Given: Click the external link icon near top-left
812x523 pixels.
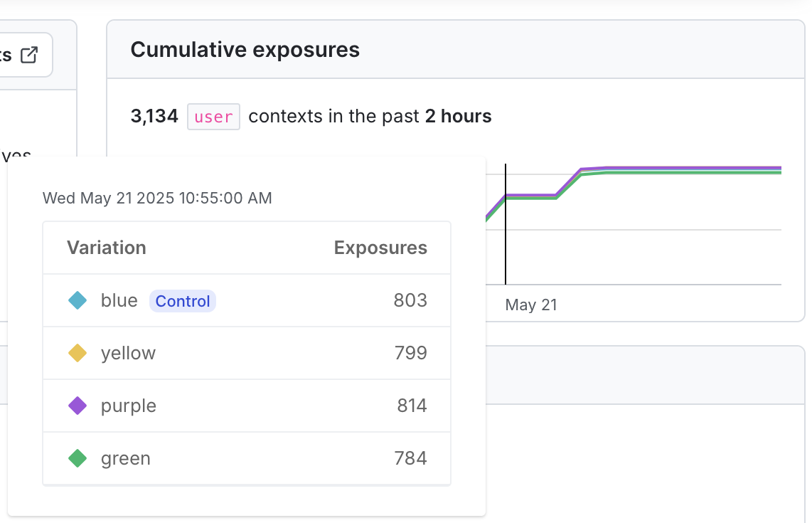Looking at the screenshot, I should (29, 53).
